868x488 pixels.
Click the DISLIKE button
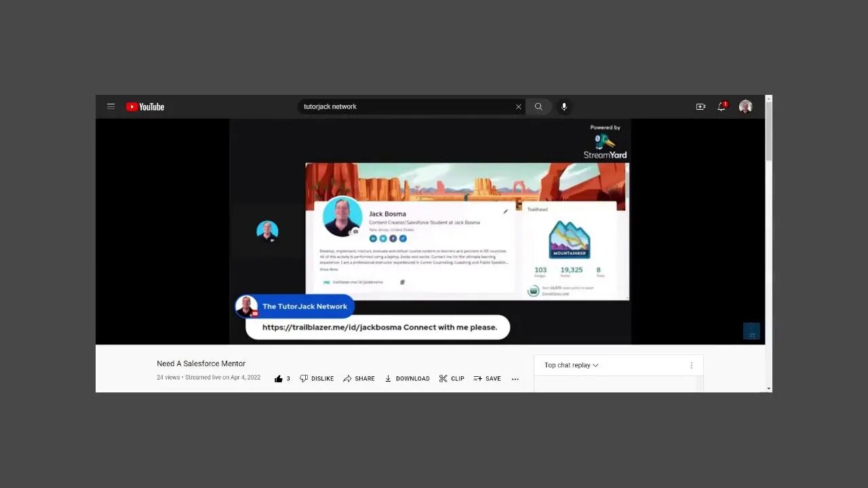point(317,379)
